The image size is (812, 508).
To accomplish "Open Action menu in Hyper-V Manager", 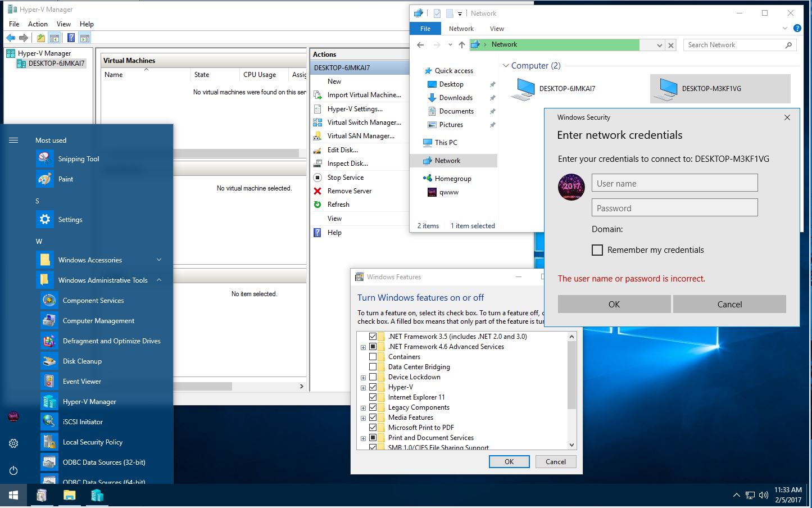I will (x=38, y=24).
